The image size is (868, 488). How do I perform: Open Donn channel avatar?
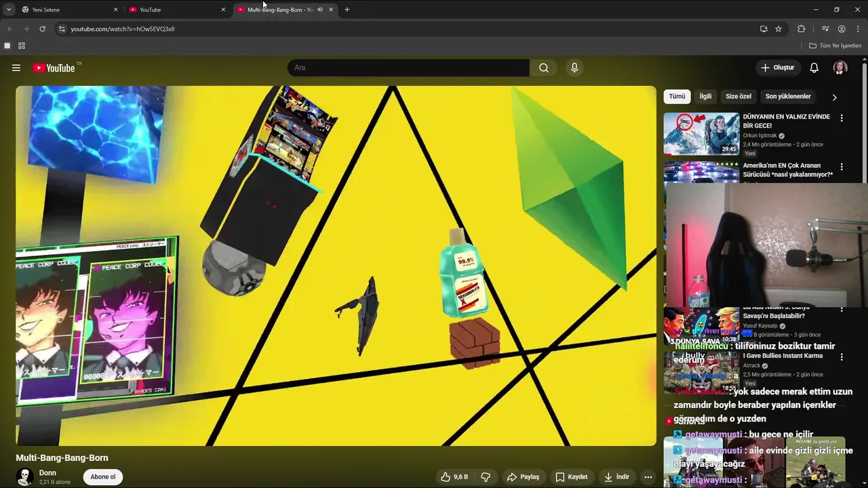[x=25, y=476]
